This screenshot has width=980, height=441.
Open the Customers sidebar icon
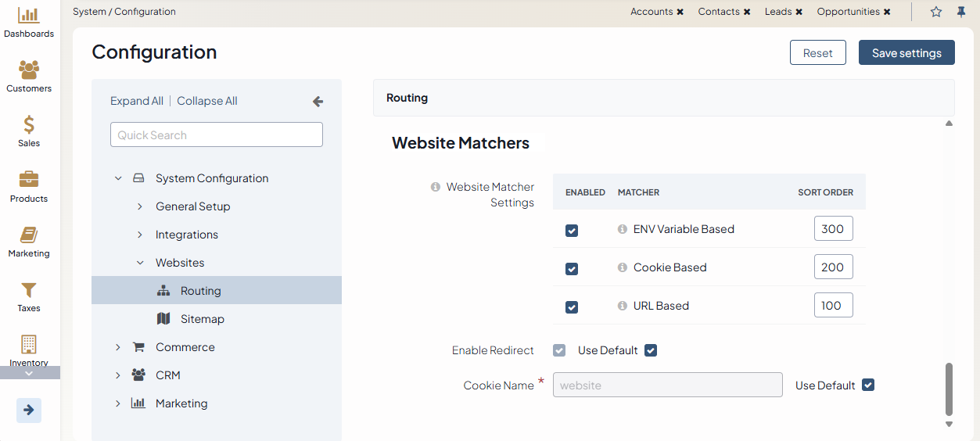point(29,70)
